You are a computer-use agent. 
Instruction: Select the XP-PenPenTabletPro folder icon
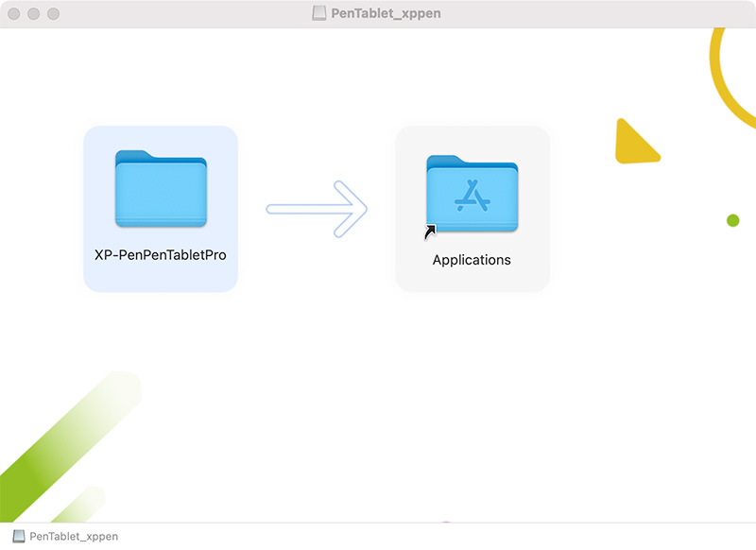point(161,188)
